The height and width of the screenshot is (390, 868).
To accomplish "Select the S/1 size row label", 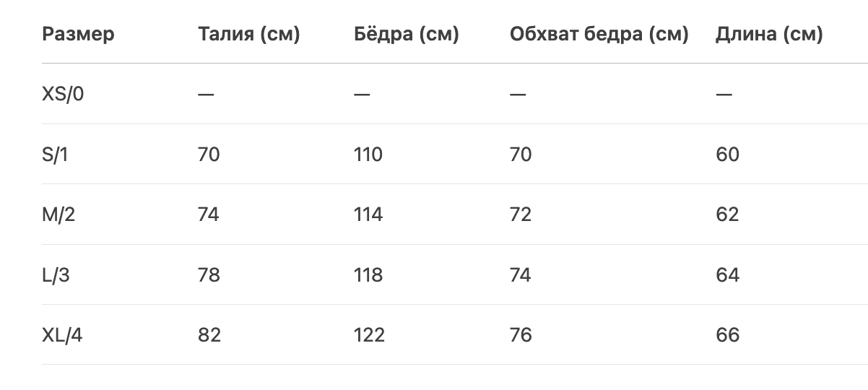I will [55, 155].
